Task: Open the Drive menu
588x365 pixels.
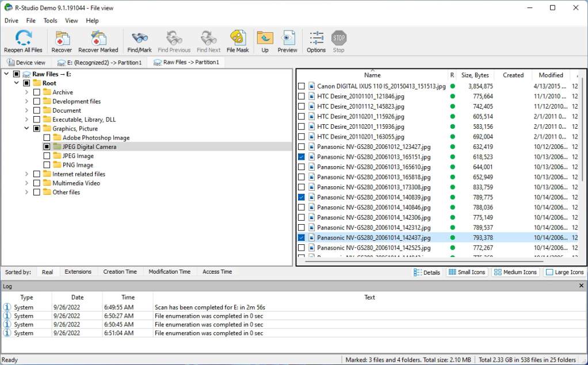Action: click(12, 21)
